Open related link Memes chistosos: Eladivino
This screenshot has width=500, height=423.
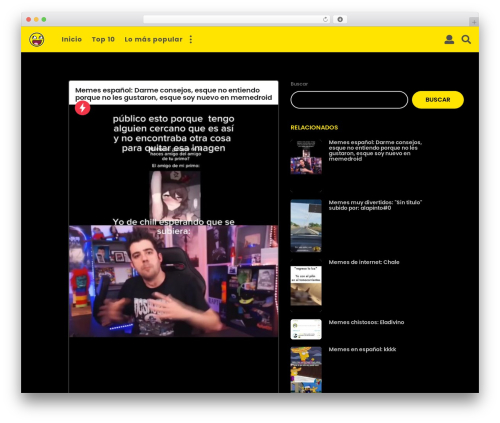point(366,322)
